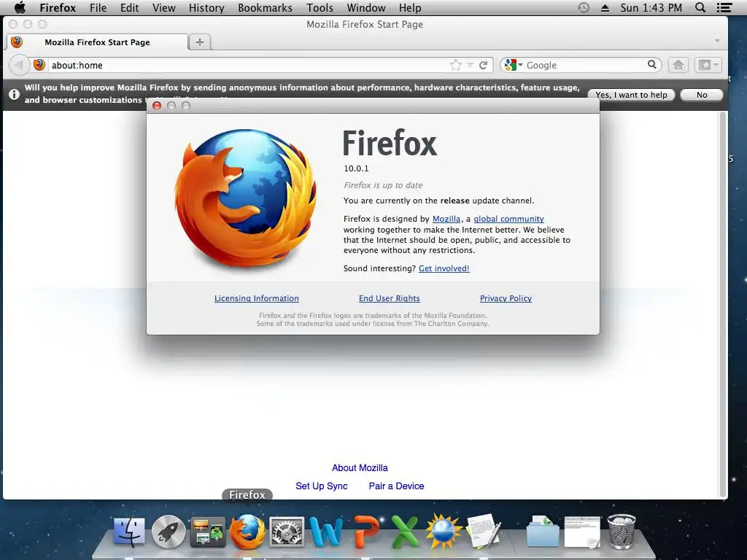Viewport: 747px width, 560px height.
Task: Open the Help menu
Action: tap(410, 7)
